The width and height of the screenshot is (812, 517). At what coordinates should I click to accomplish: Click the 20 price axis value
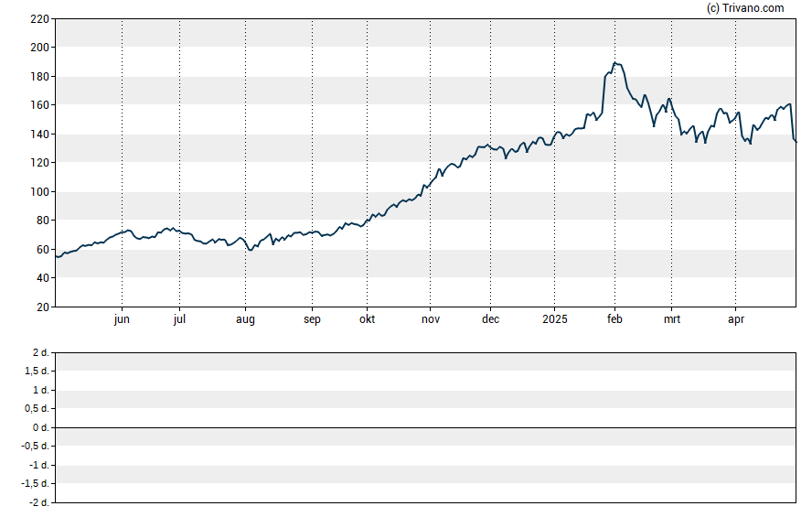pos(42,307)
